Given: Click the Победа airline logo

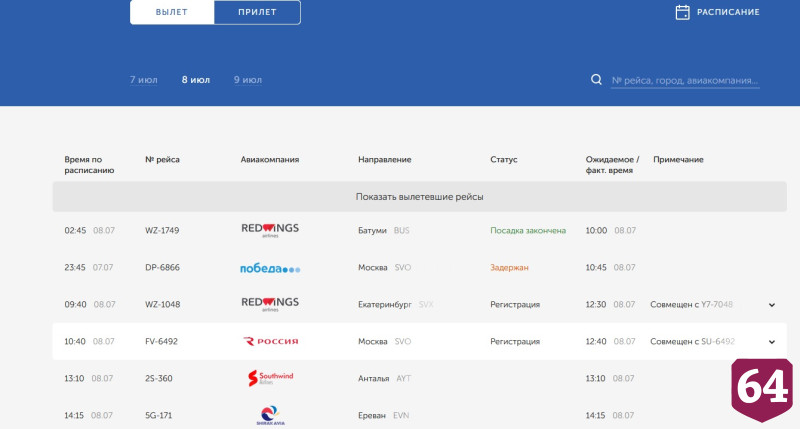Looking at the screenshot, I should pos(270,268).
